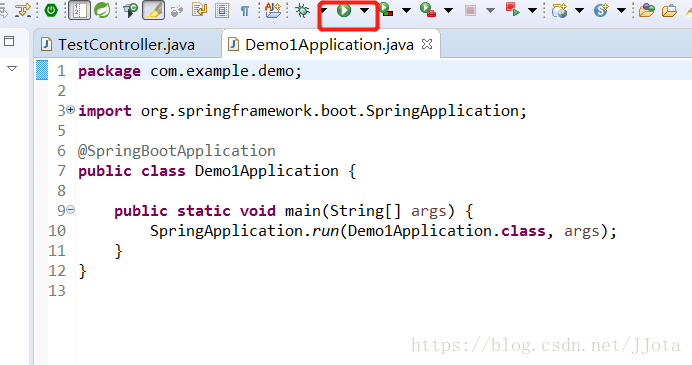Expand the folded imports on line 3

(x=70, y=109)
